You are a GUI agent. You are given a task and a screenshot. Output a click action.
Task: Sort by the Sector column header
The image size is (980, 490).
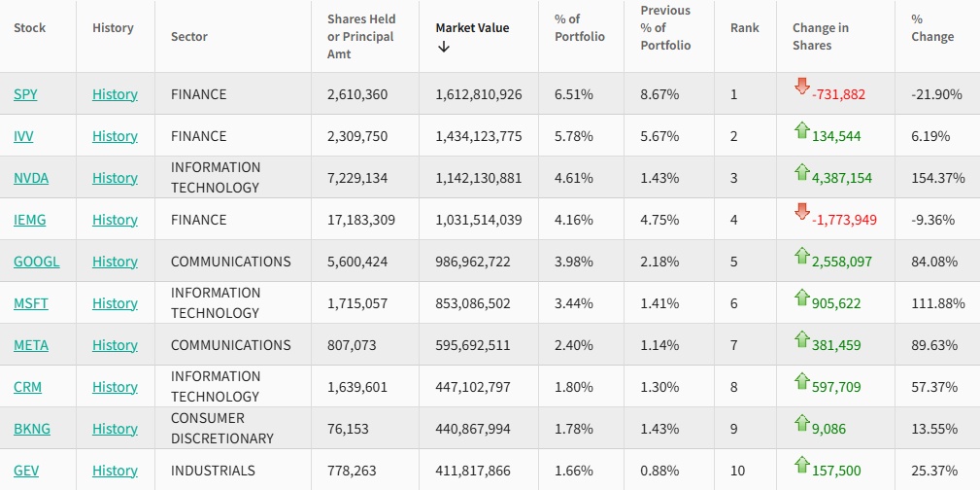pos(189,37)
